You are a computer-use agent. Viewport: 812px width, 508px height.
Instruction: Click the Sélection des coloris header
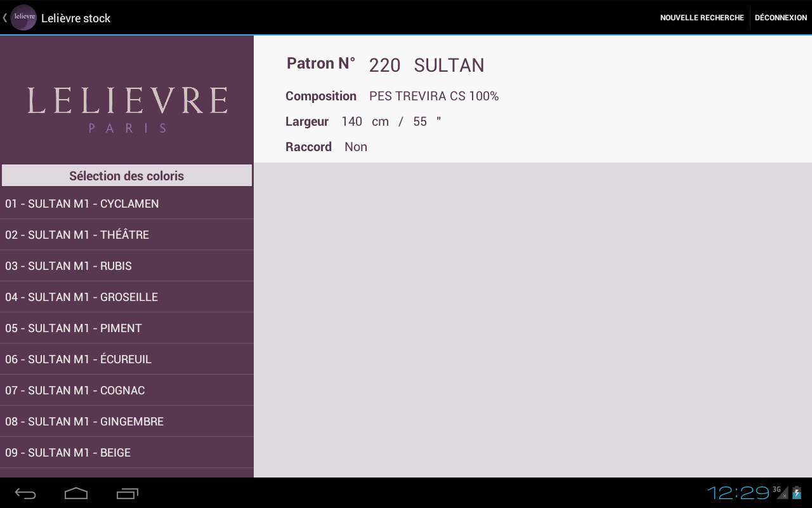pyautogui.click(x=127, y=176)
